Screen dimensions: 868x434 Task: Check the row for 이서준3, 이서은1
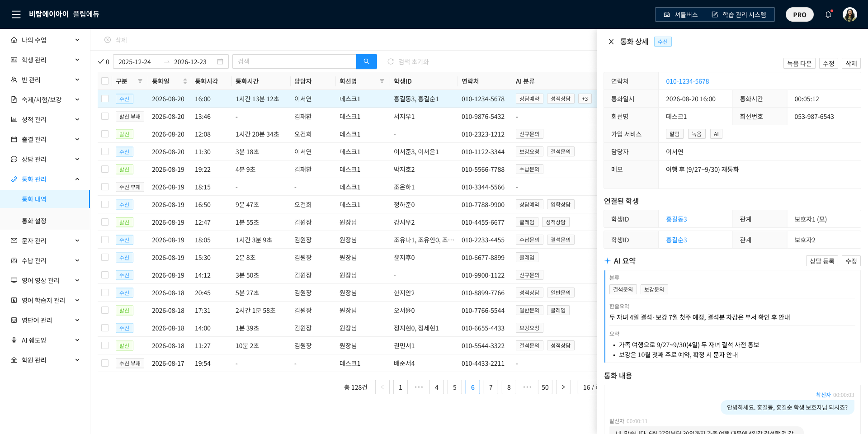105,151
